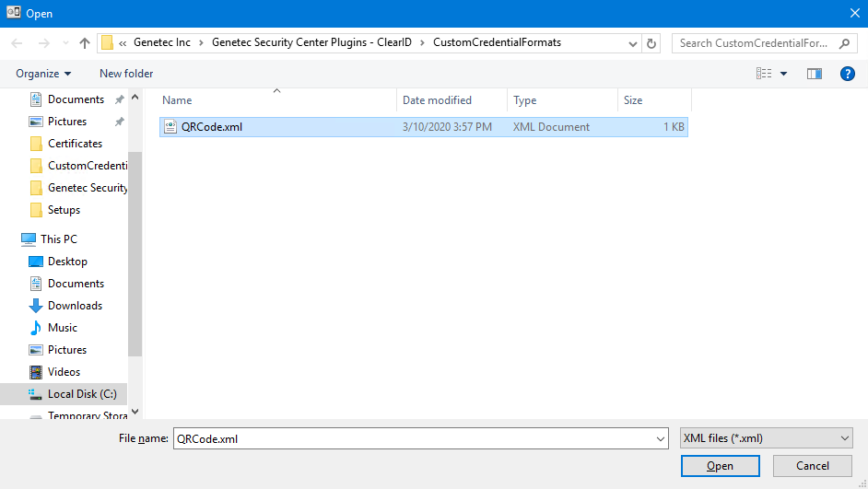Open Help with the question mark icon
Screen dimensions: 868x489
tap(848, 74)
